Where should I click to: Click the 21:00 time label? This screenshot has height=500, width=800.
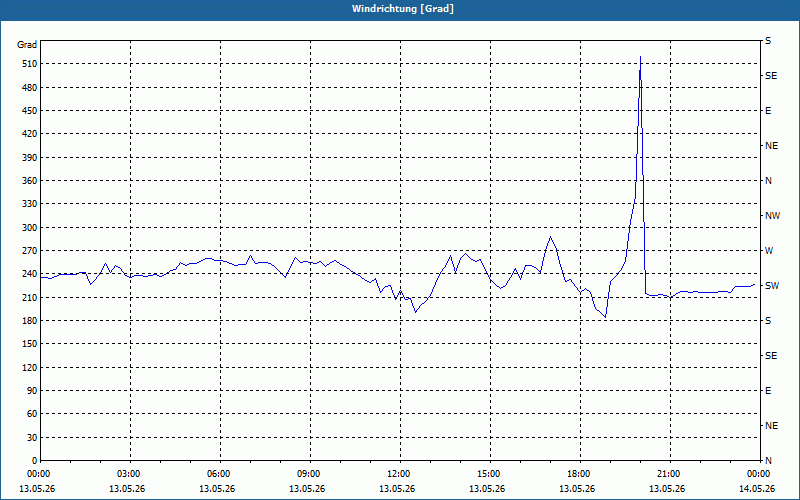tap(670, 474)
